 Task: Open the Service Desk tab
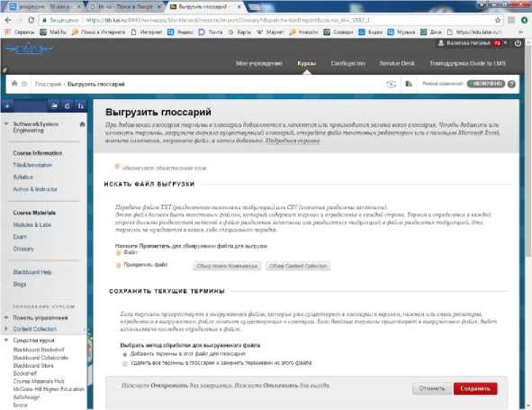click(397, 63)
